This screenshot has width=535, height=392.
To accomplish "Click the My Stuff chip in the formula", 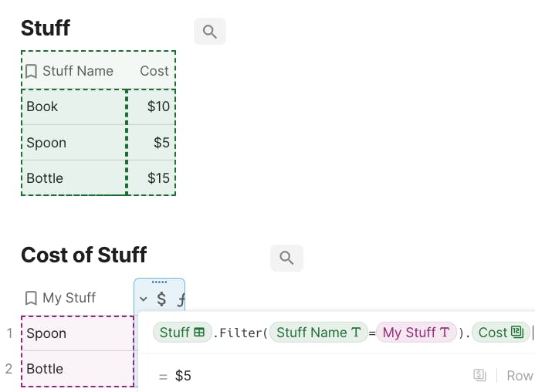I will pyautogui.click(x=416, y=333).
